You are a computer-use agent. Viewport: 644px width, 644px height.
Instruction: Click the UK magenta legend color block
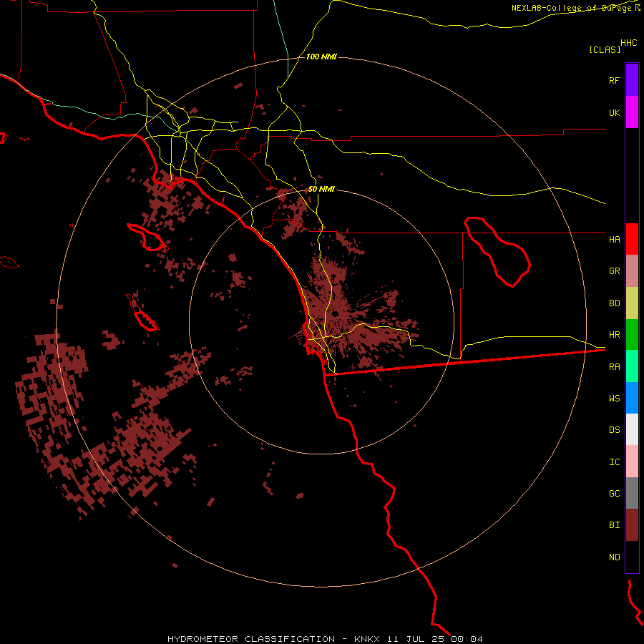632,112
